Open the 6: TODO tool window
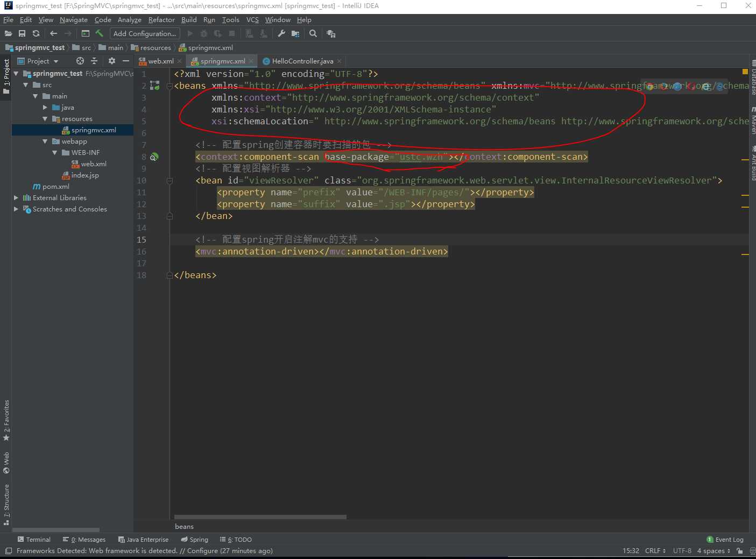The height and width of the screenshot is (559, 756). (236, 539)
